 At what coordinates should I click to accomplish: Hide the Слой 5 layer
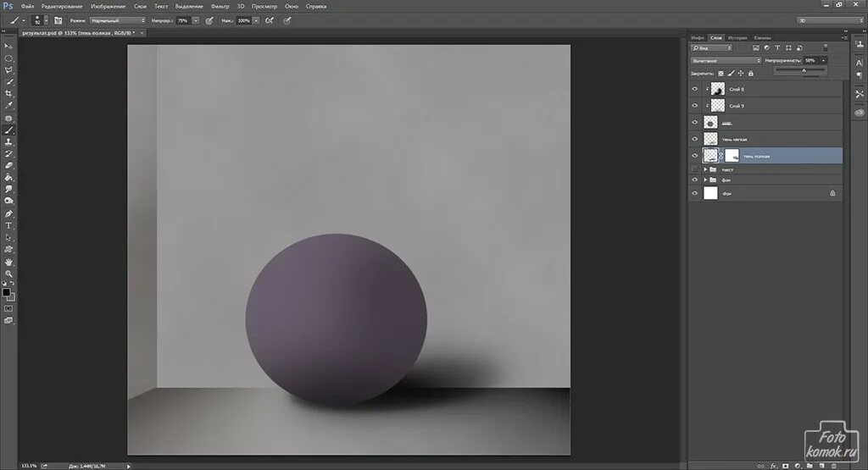point(695,105)
